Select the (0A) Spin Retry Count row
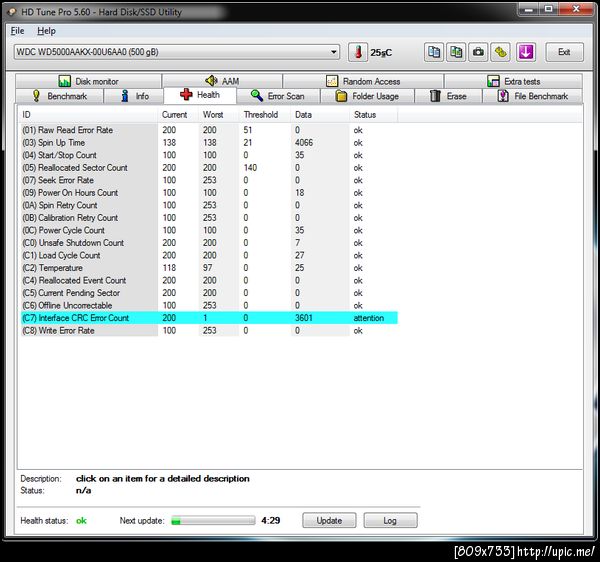Viewport: 600px width, 562px height. (209, 205)
